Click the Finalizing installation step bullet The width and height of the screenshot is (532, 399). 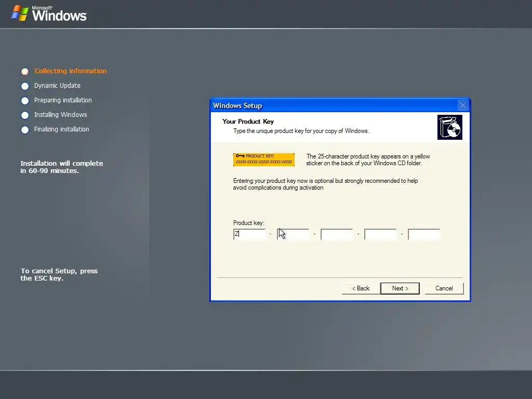tap(25, 129)
